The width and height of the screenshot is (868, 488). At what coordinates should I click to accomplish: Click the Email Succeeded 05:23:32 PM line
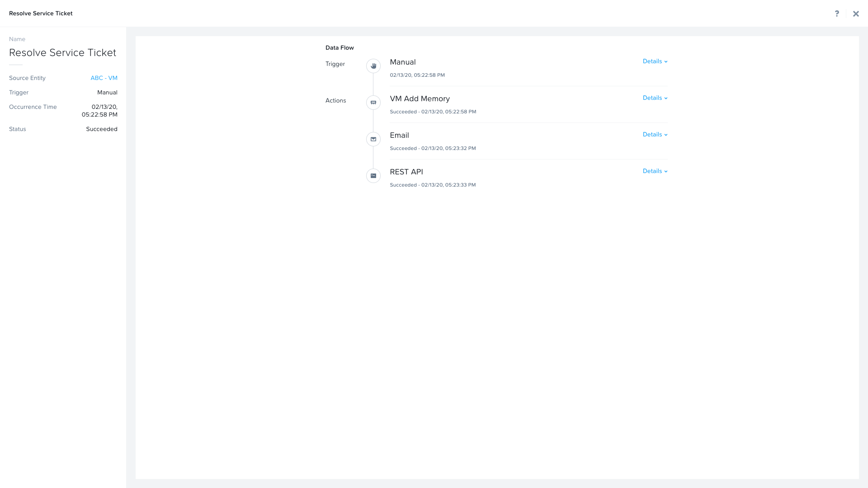pyautogui.click(x=433, y=148)
